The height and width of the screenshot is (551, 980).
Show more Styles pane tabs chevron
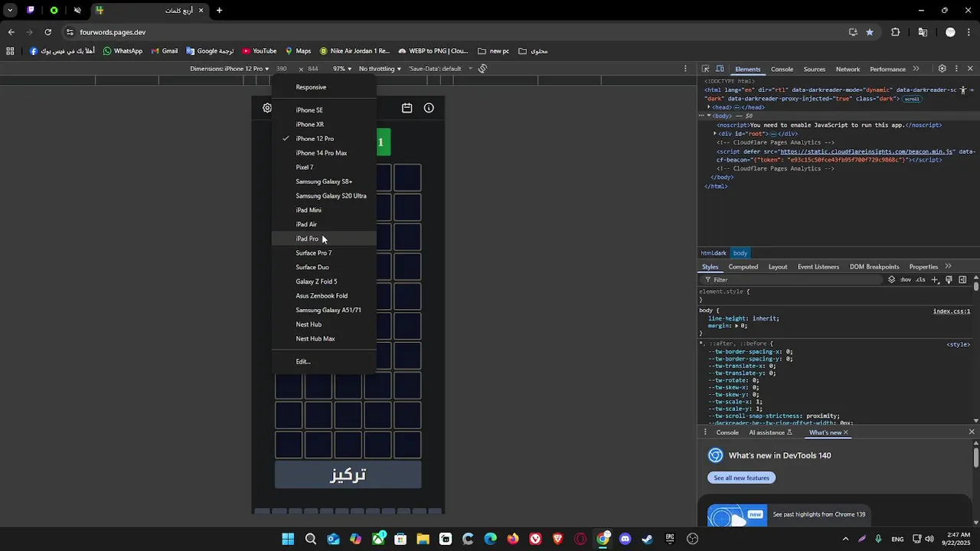[x=948, y=266]
